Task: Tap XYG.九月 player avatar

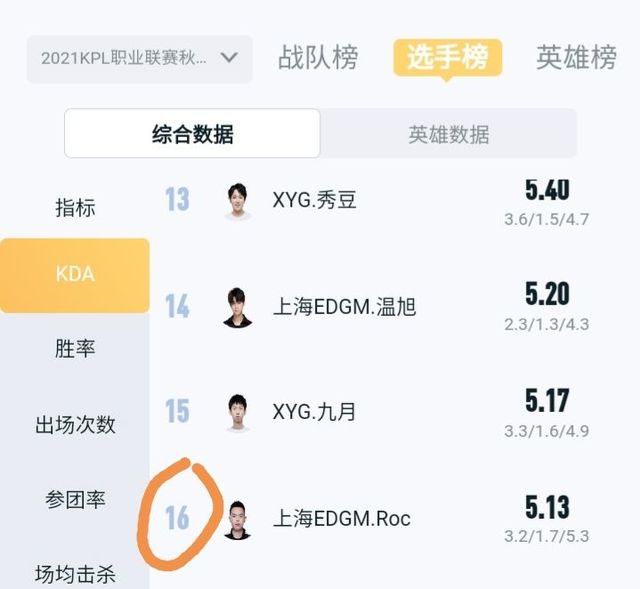Action: pyautogui.click(x=238, y=412)
